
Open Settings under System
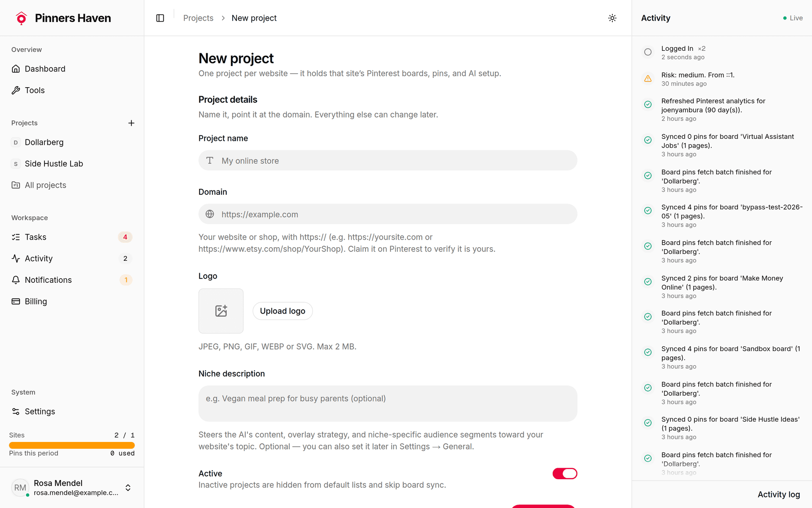pos(72,411)
